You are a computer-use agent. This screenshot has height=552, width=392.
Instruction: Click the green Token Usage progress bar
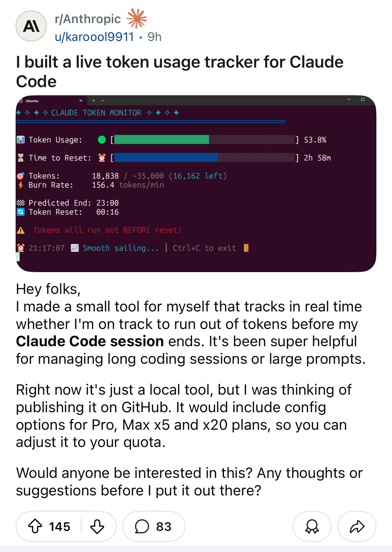162,140
